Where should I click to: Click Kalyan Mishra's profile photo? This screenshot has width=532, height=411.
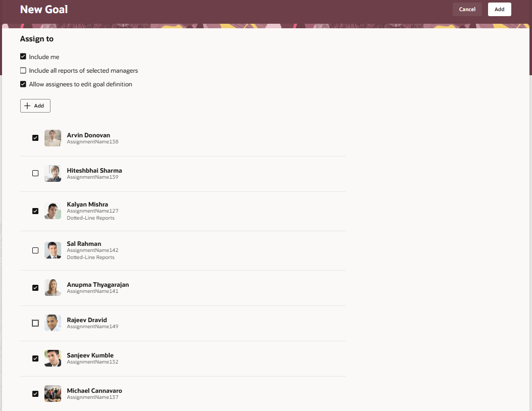pos(53,211)
